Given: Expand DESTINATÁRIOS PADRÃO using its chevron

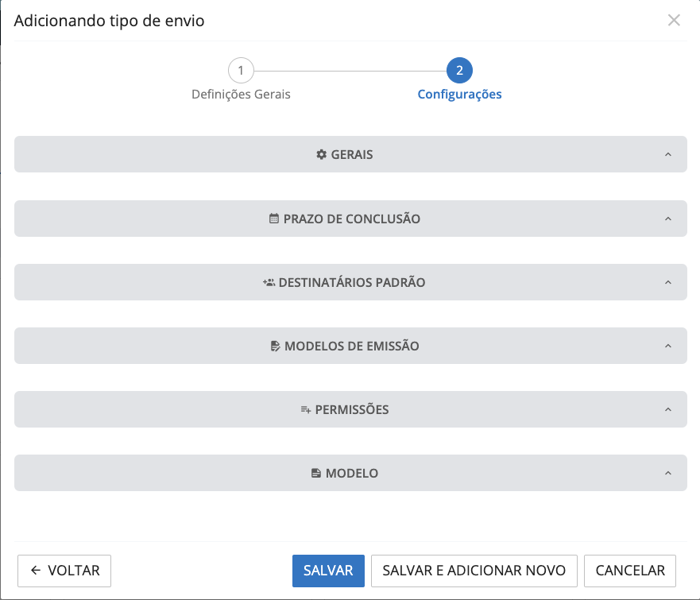Looking at the screenshot, I should pos(668,282).
